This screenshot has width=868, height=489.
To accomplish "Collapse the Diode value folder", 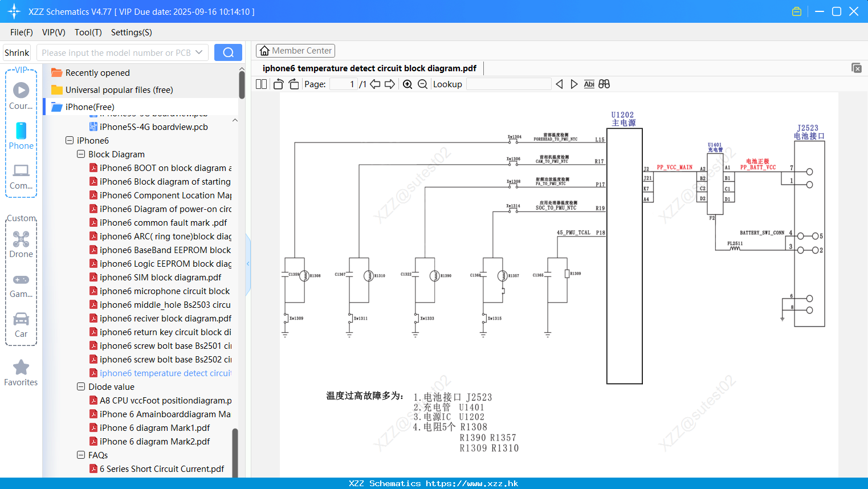I will pos(81,386).
